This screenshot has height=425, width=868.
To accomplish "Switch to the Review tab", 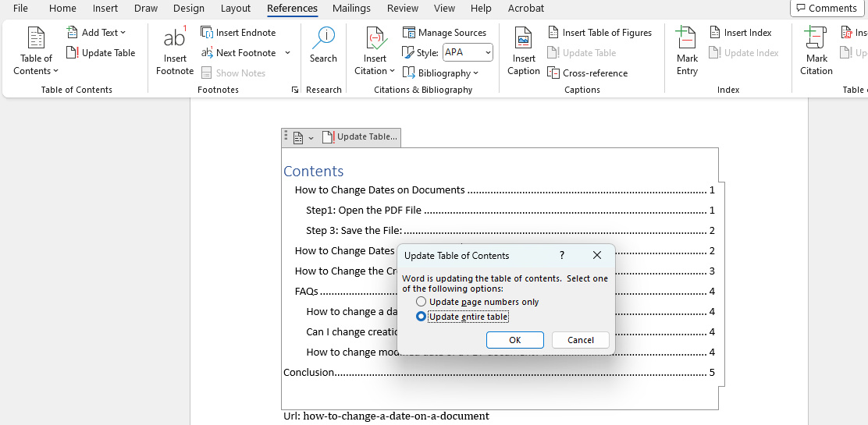I will click(403, 9).
